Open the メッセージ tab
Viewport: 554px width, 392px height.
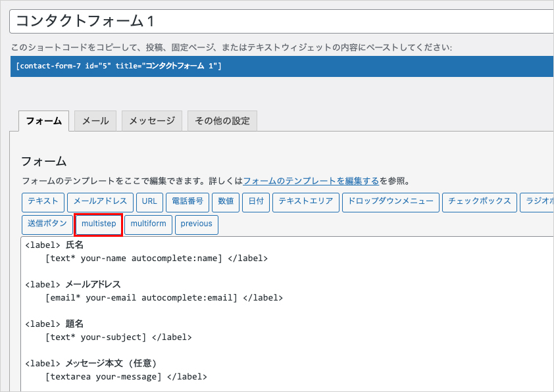(x=152, y=121)
